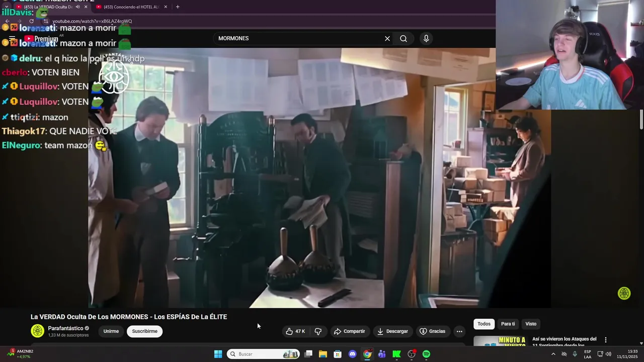Launch File Explorer from the taskbar

(x=323, y=354)
